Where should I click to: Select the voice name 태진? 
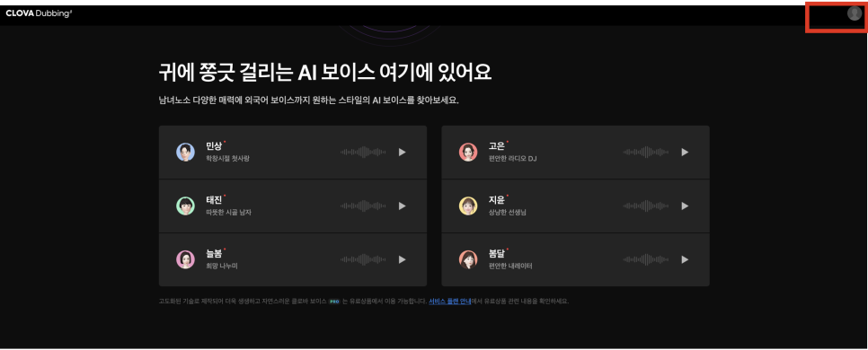[214, 199]
